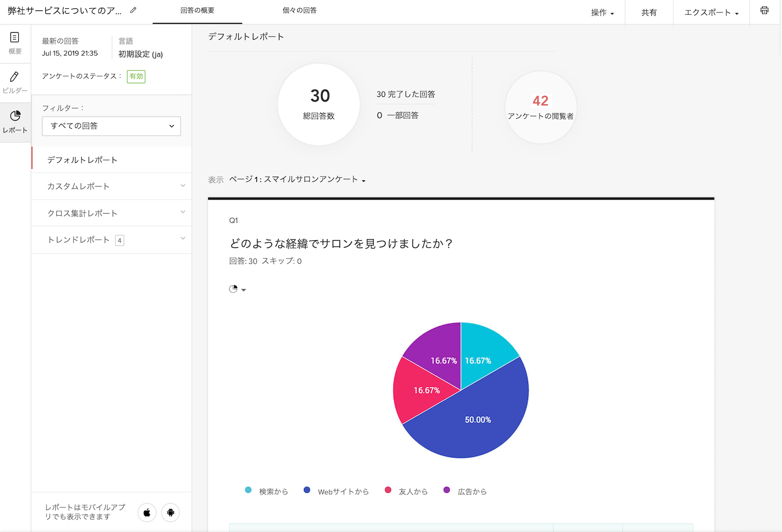Expand the トレンドレポート section
782x532 pixels.
(x=112, y=240)
